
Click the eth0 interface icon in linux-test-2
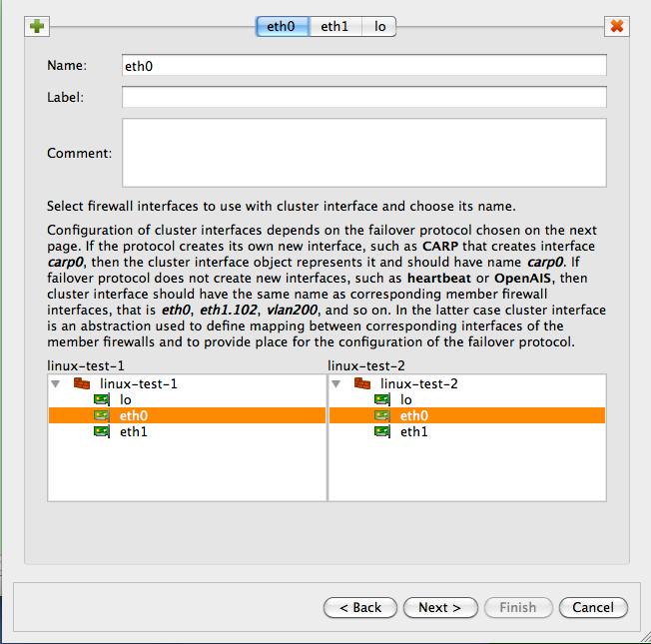(x=382, y=415)
